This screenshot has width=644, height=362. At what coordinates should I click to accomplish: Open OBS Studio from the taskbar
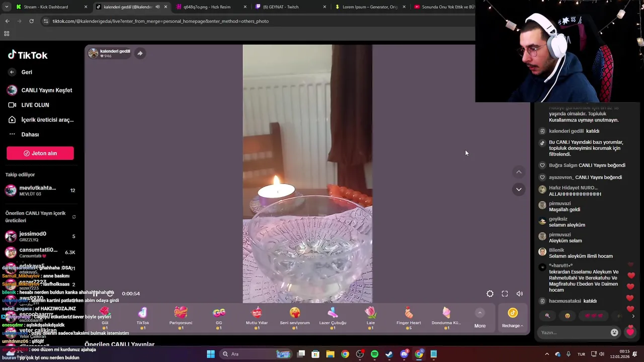[360, 354]
